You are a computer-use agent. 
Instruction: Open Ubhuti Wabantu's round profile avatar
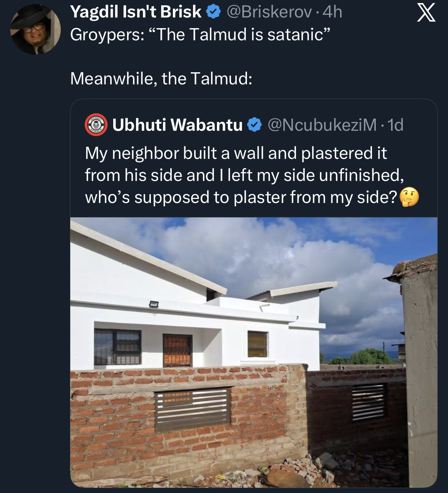[x=96, y=125]
